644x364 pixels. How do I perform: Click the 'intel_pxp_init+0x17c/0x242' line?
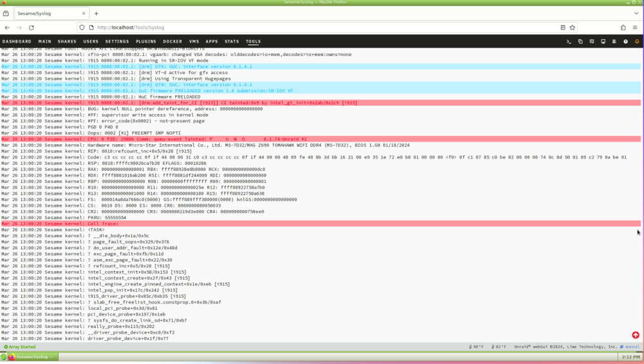pyautogui.click(x=321, y=290)
